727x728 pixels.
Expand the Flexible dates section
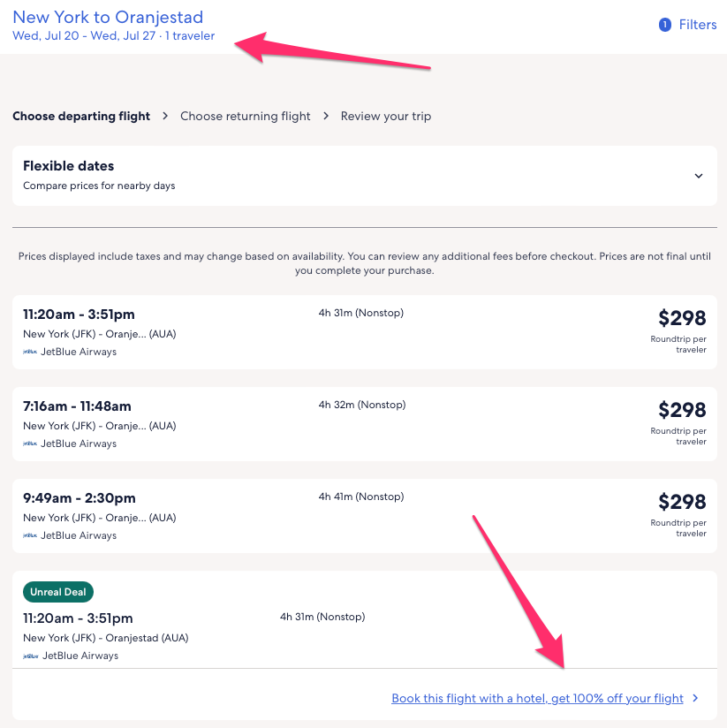364,175
